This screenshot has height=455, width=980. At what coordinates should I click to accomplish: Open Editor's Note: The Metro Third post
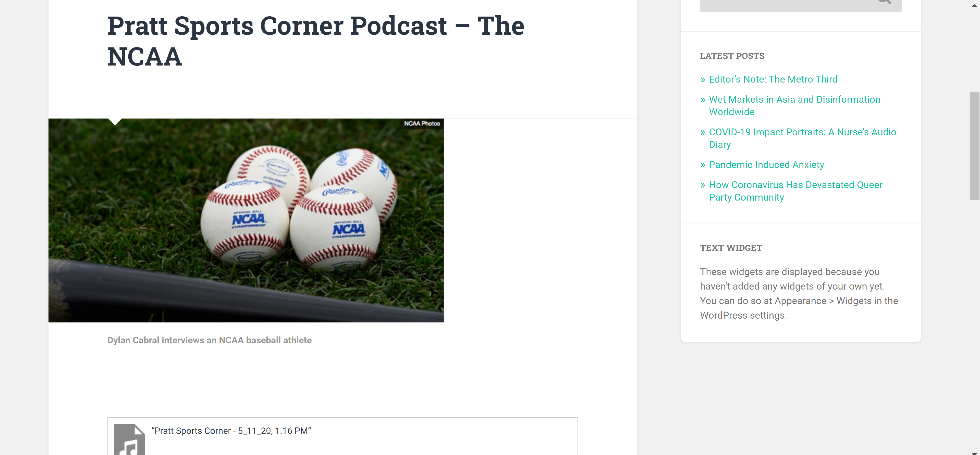(773, 79)
